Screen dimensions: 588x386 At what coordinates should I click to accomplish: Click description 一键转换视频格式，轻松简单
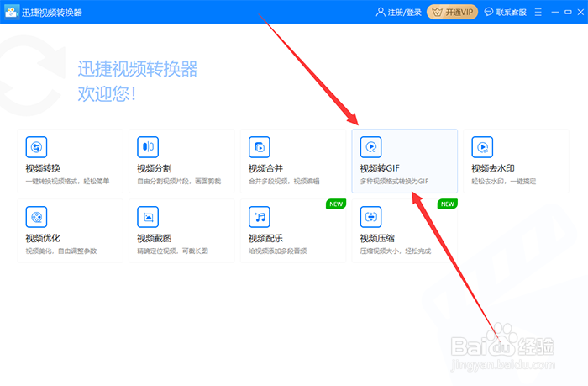click(67, 182)
